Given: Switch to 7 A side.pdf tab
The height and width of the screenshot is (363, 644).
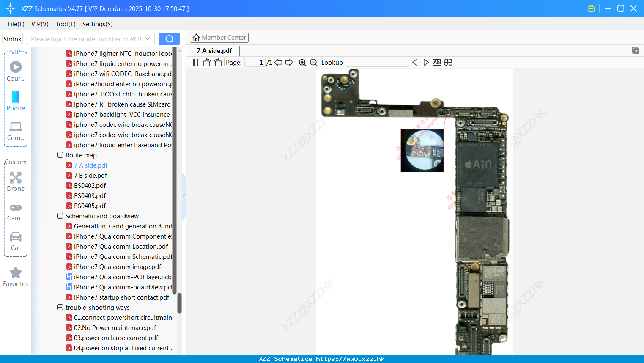Looking at the screenshot, I should [x=214, y=51].
